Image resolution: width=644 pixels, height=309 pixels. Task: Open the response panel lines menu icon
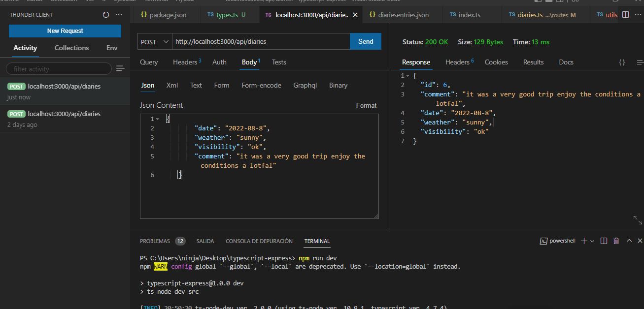[640, 62]
